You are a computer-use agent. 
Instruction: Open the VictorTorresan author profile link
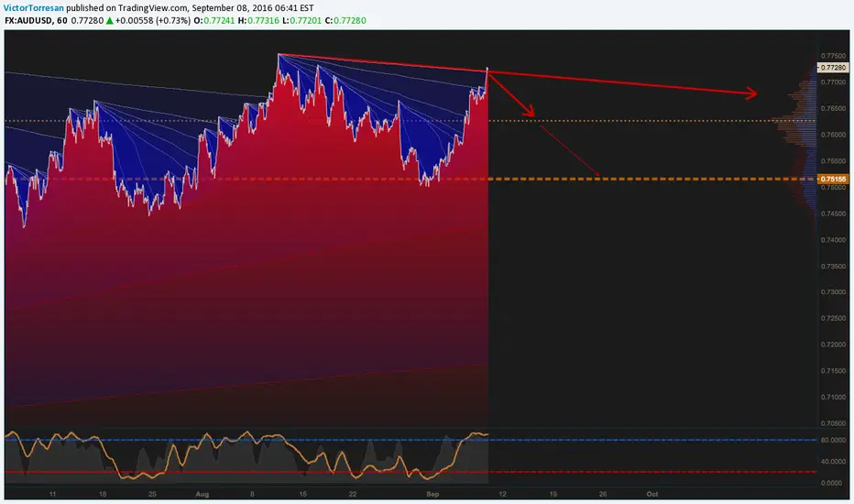click(34, 8)
